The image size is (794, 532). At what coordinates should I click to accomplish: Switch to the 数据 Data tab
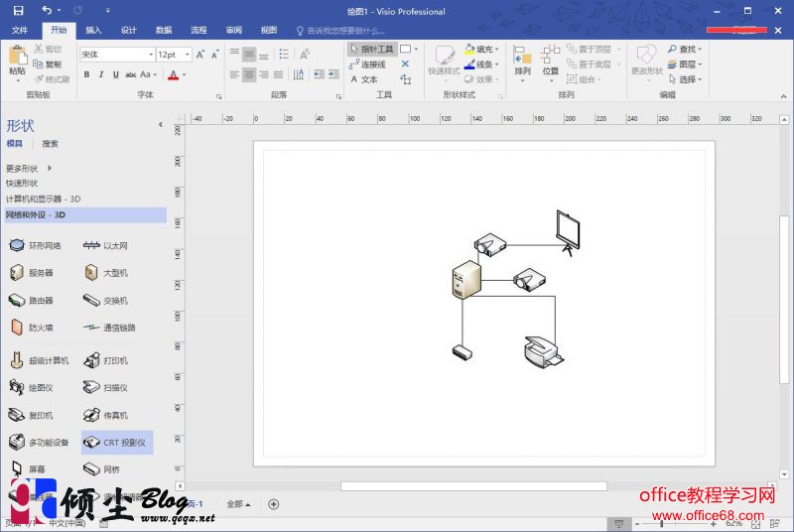coord(164,31)
